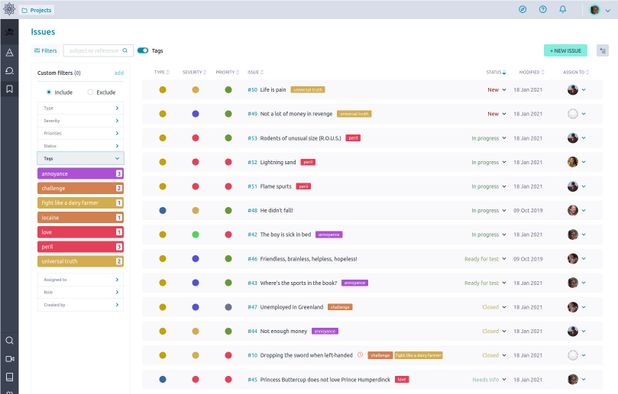Click the magnifier icon inside the search box

[125, 50]
